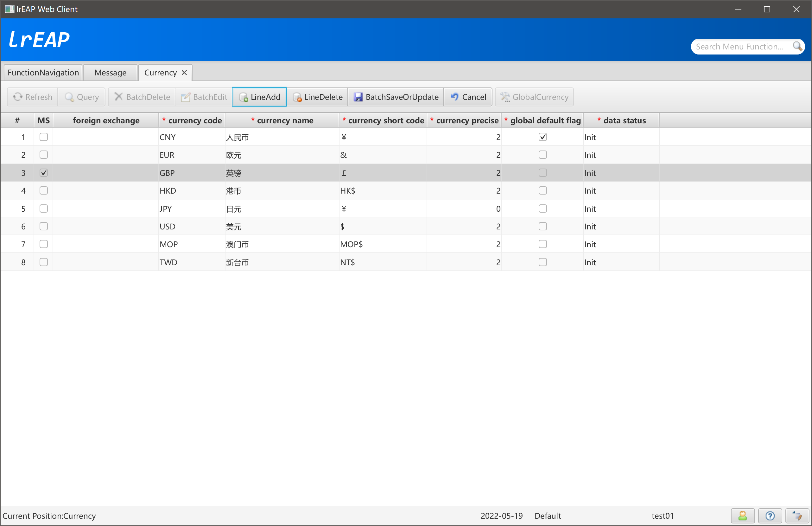The height and width of the screenshot is (526, 812).
Task: Check global default flag for JPY
Action: coord(542,208)
